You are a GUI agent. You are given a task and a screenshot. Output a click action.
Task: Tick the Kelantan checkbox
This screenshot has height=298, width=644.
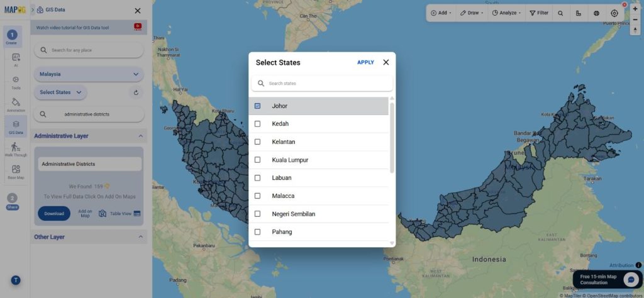(x=257, y=142)
